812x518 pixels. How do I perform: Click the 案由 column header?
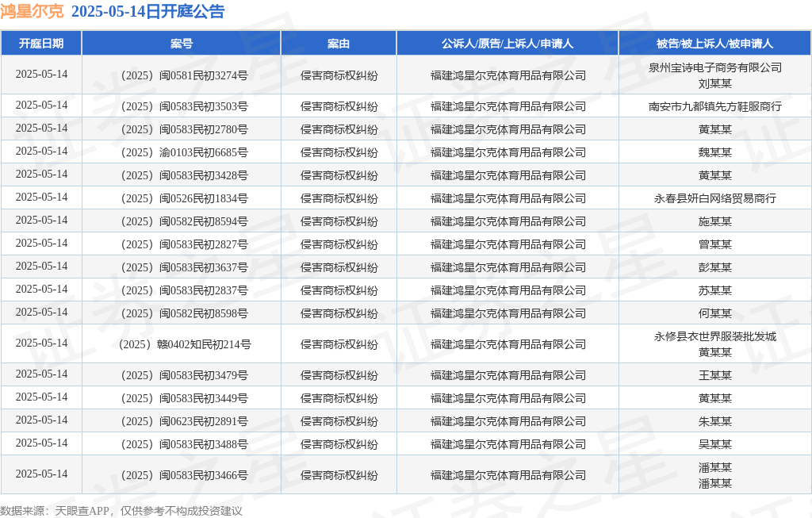click(339, 44)
